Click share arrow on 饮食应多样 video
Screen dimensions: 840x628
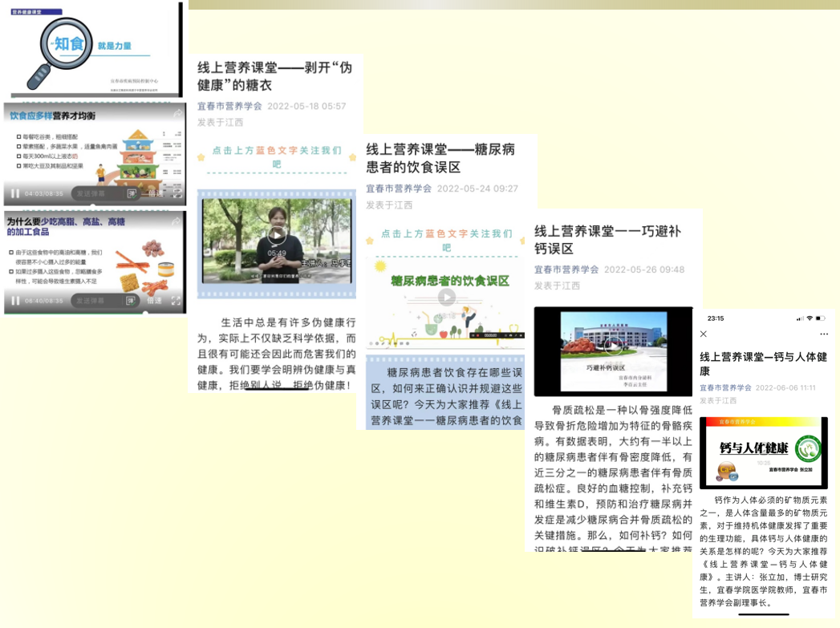177,114
